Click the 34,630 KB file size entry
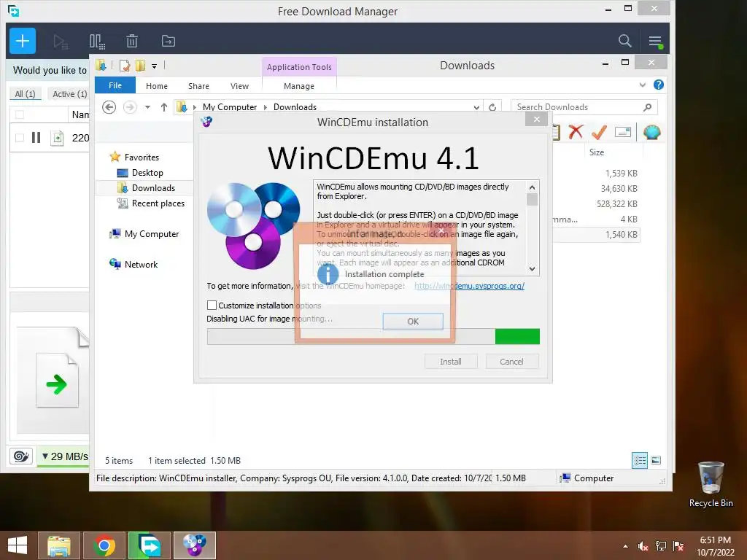Screen dimensions: 747x560 pyautogui.click(x=619, y=189)
